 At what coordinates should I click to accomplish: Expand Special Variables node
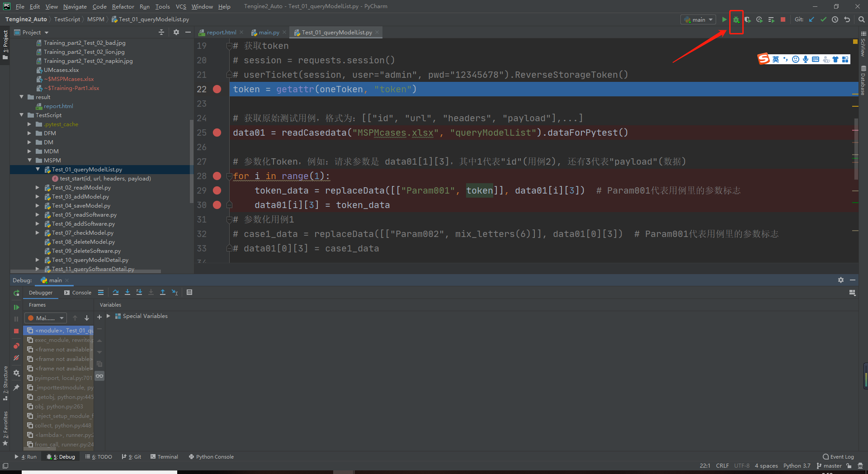(x=108, y=316)
